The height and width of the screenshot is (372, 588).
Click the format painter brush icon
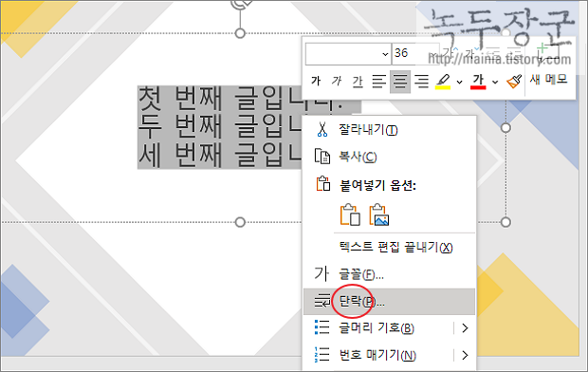pos(514,81)
